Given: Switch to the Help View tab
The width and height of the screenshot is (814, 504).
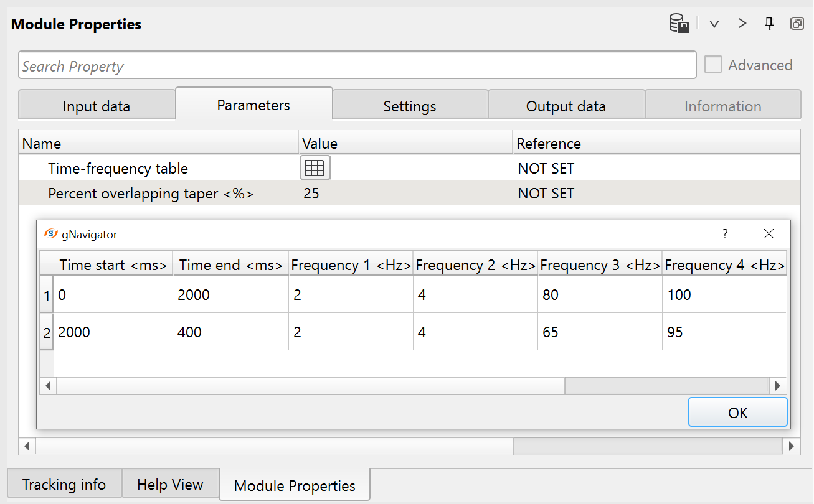Looking at the screenshot, I should click(x=170, y=485).
